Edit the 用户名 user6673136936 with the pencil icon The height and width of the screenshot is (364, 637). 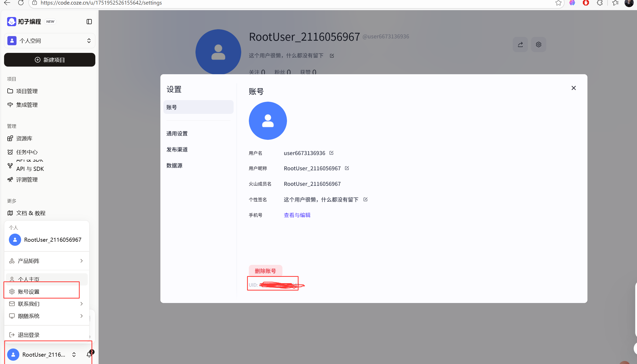(331, 153)
